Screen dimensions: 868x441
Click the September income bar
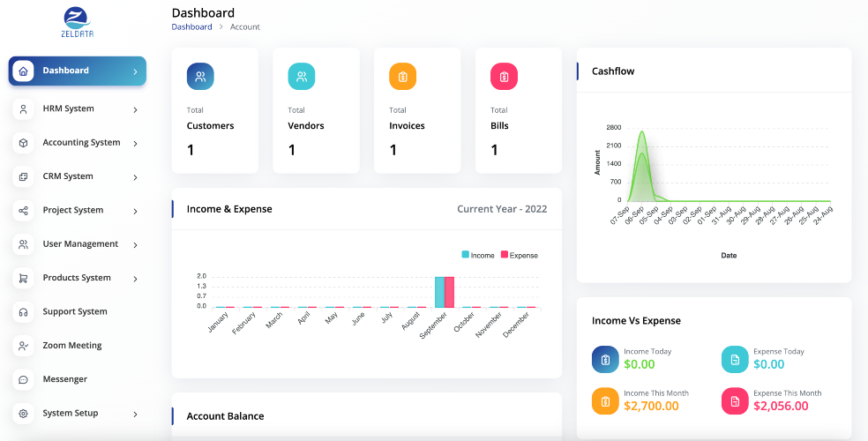(x=439, y=292)
